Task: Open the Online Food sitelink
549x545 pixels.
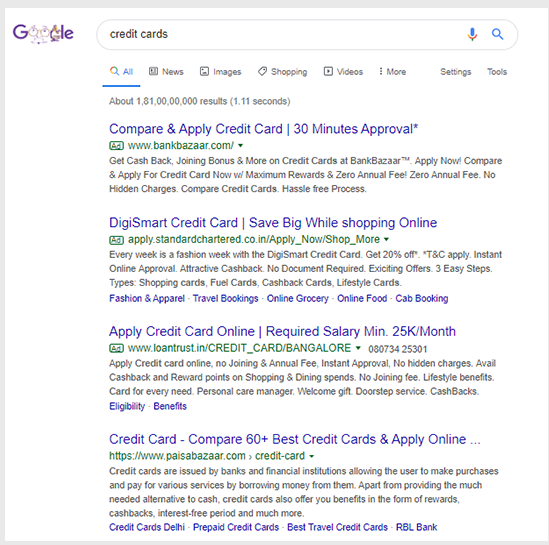Action: click(x=362, y=299)
